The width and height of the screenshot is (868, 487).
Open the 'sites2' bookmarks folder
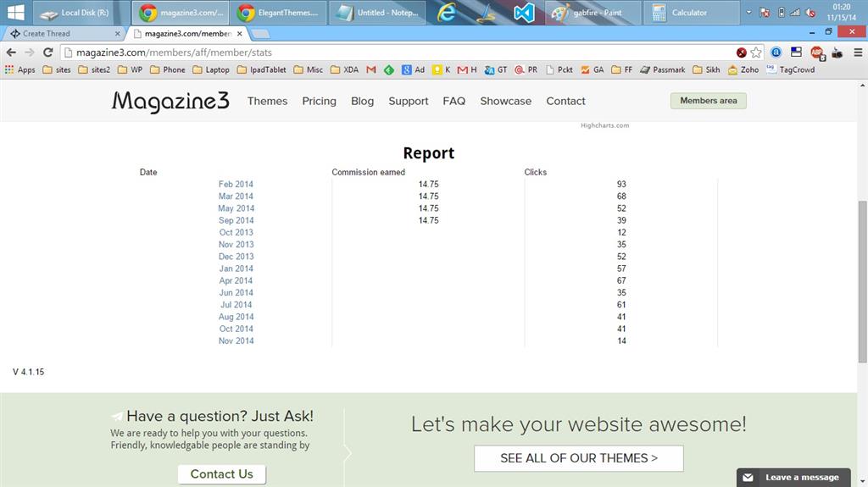(x=94, y=69)
